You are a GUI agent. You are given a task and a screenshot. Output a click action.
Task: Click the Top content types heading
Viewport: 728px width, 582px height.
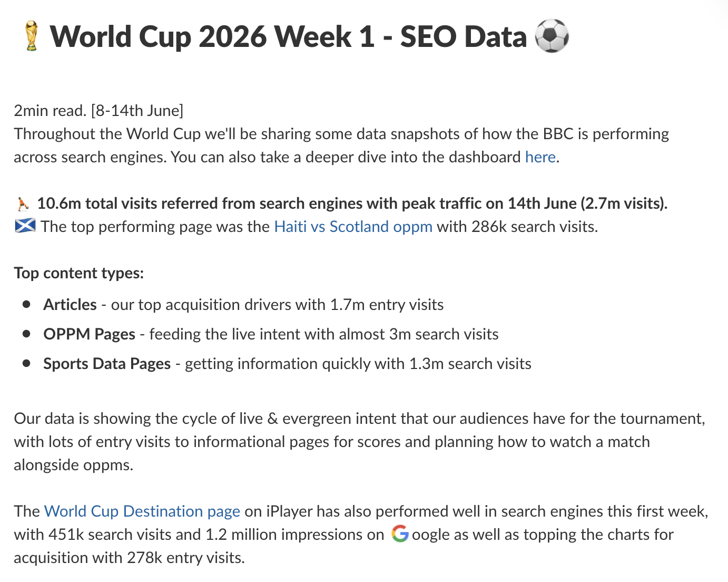(x=79, y=273)
